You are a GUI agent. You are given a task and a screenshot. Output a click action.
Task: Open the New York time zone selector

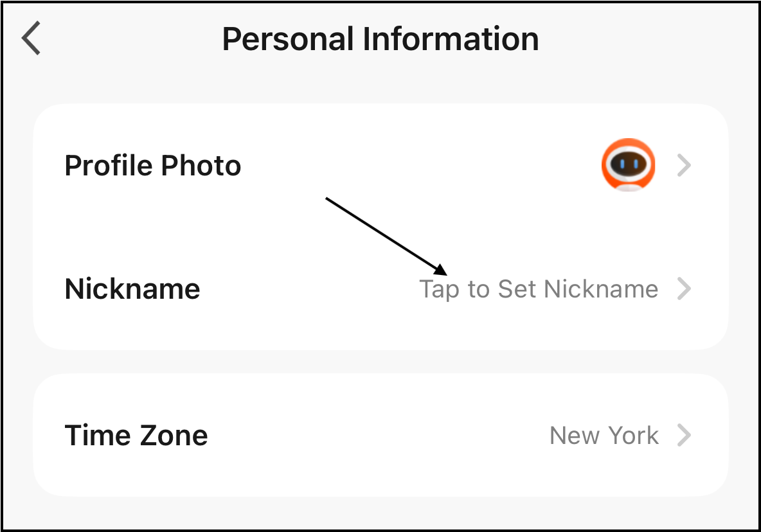604,436
